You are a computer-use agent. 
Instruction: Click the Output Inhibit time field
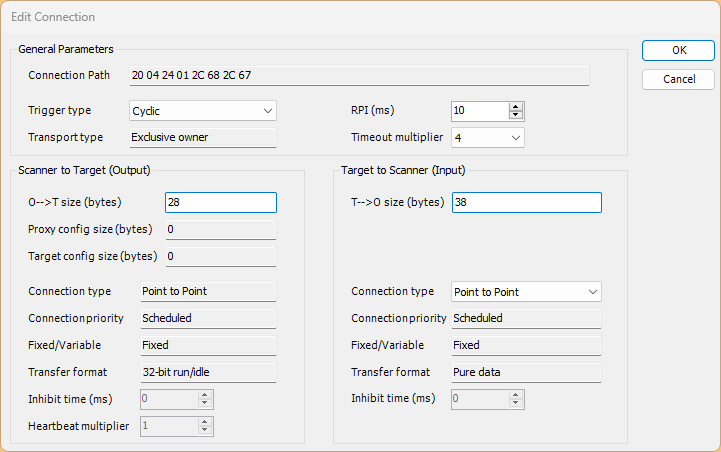[x=169, y=399]
